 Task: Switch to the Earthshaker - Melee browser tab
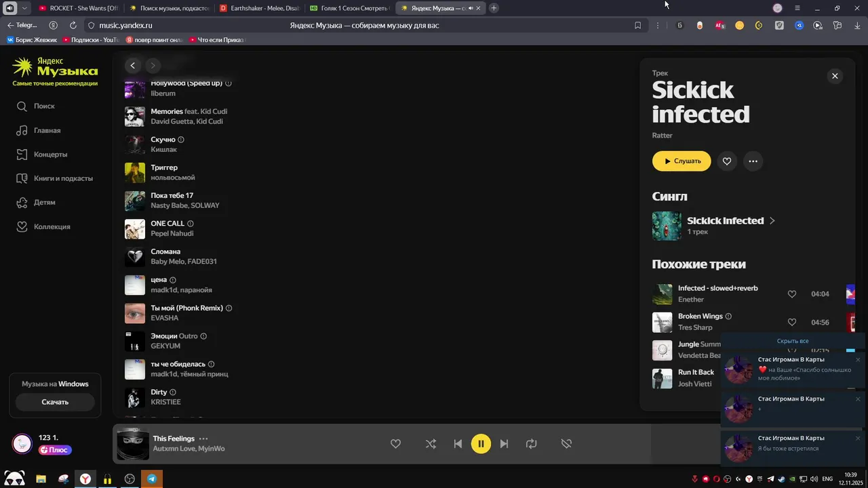click(259, 8)
